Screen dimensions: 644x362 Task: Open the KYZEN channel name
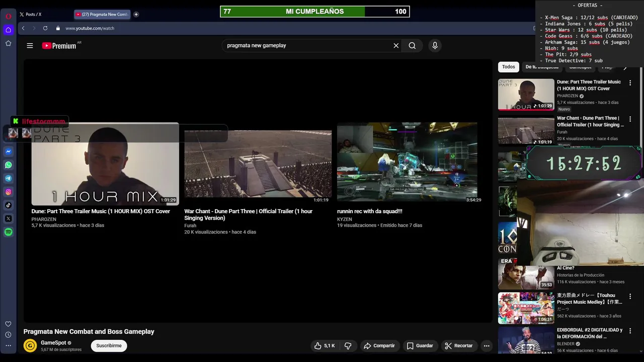[345, 220]
